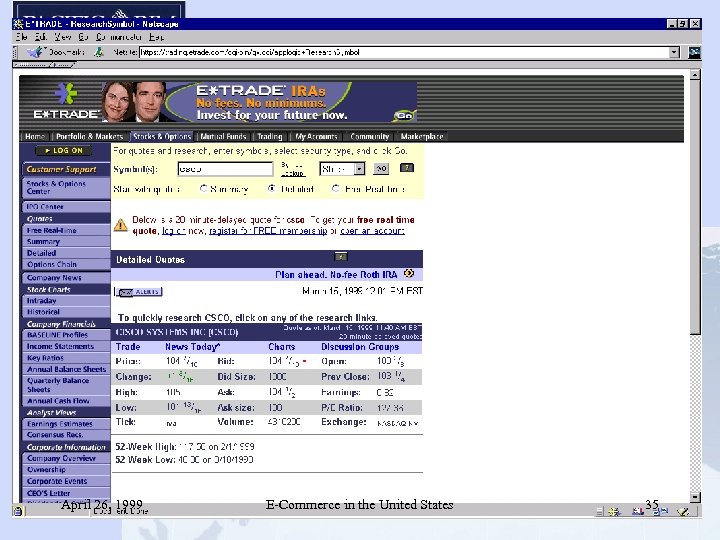The image size is (720, 540).
Task: Switch to Trading tab
Action: [270, 136]
